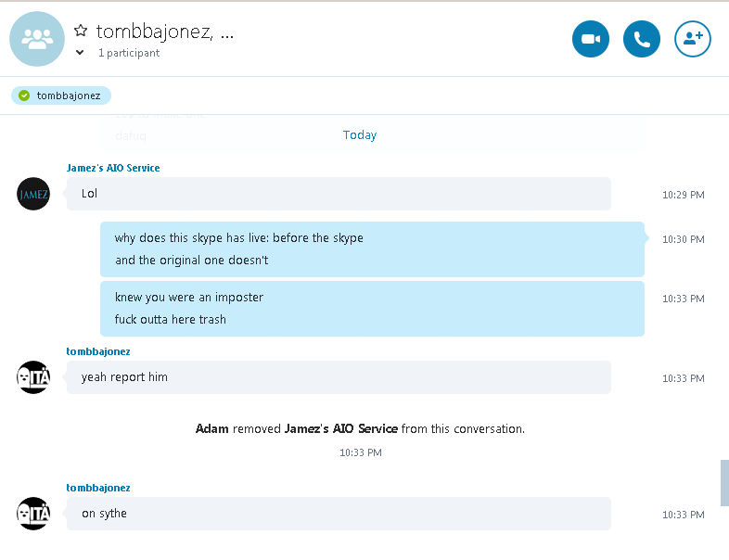Click tombbajonez name above 'yeah report him'

coord(98,351)
